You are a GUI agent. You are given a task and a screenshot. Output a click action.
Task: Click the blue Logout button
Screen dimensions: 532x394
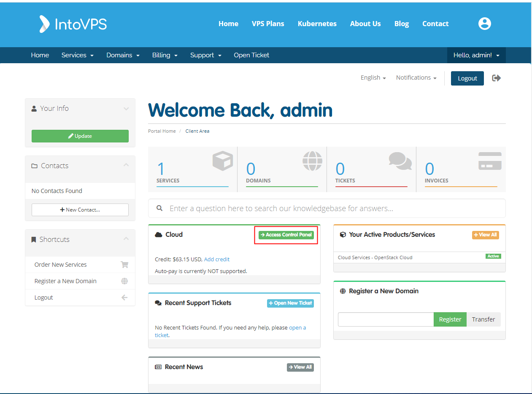pyautogui.click(x=467, y=78)
